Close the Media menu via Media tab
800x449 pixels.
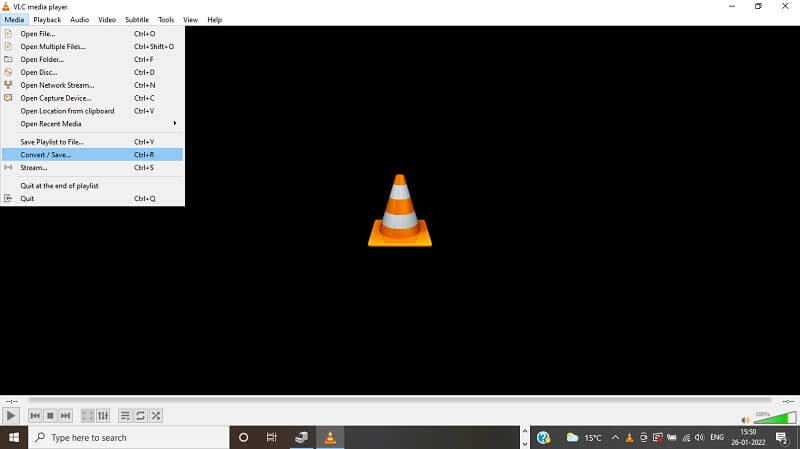[x=14, y=19]
